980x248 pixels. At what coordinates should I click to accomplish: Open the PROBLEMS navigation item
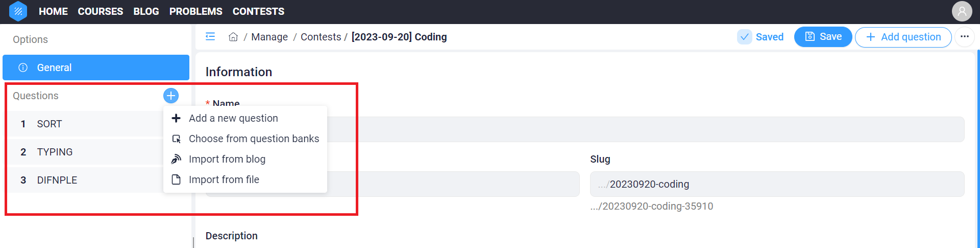click(195, 11)
